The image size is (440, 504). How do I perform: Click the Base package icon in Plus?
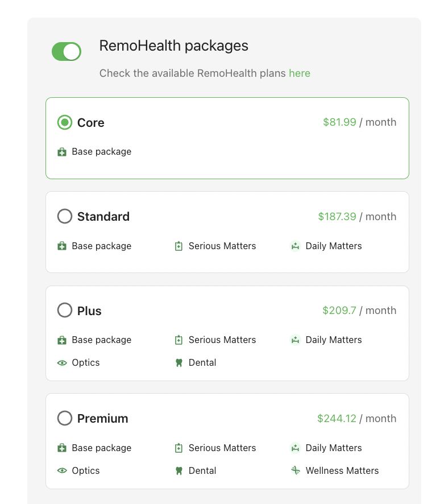62,340
